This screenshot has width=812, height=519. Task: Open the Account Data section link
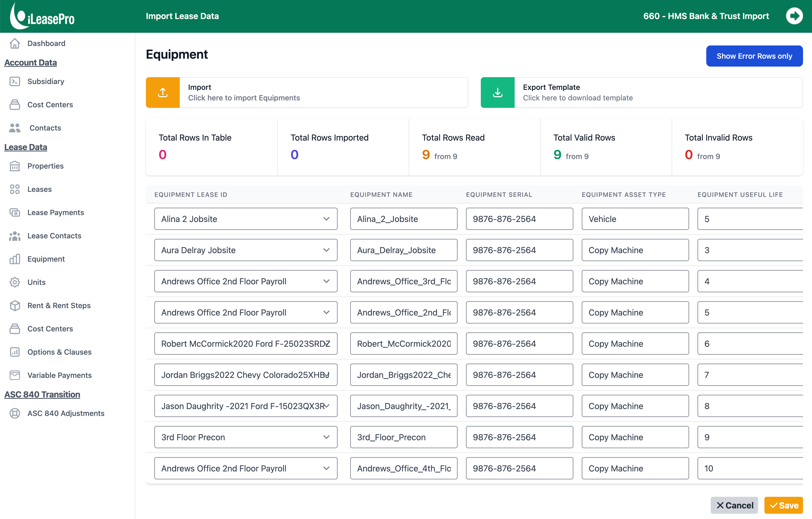point(30,62)
